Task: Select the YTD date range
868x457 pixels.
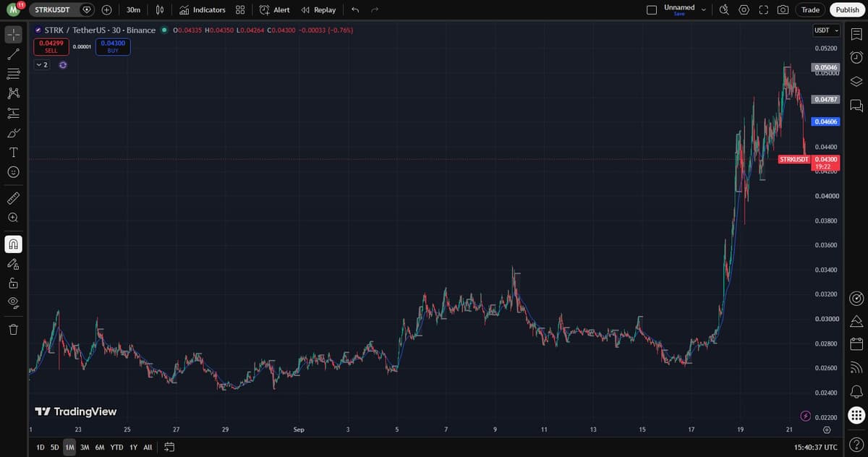Action: (116, 448)
